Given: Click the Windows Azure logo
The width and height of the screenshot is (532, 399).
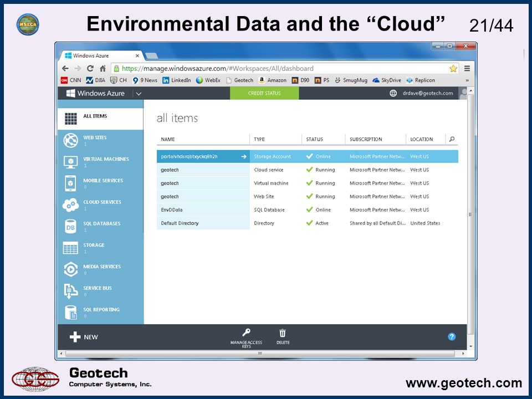Looking at the screenshot, I should click(x=95, y=93).
